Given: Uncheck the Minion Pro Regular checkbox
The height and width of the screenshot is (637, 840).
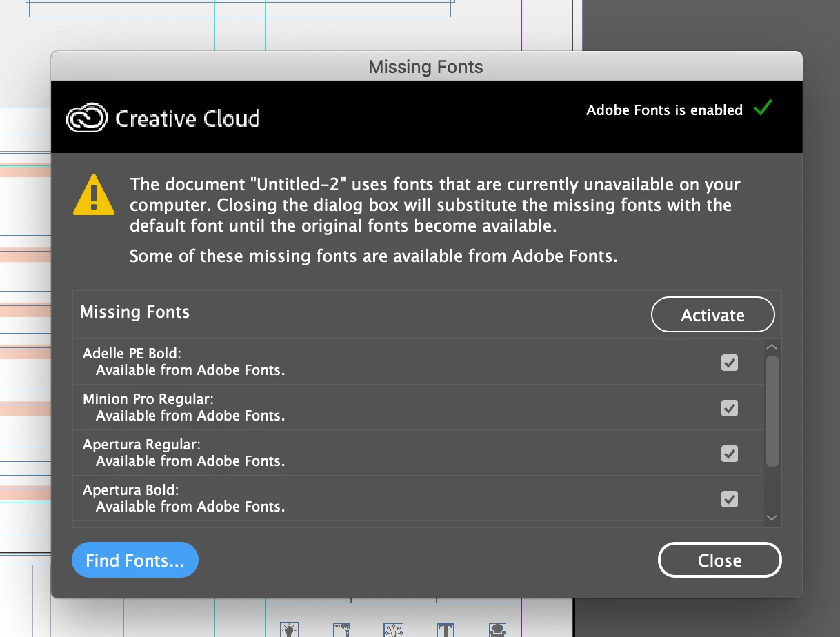Looking at the screenshot, I should tap(730, 408).
